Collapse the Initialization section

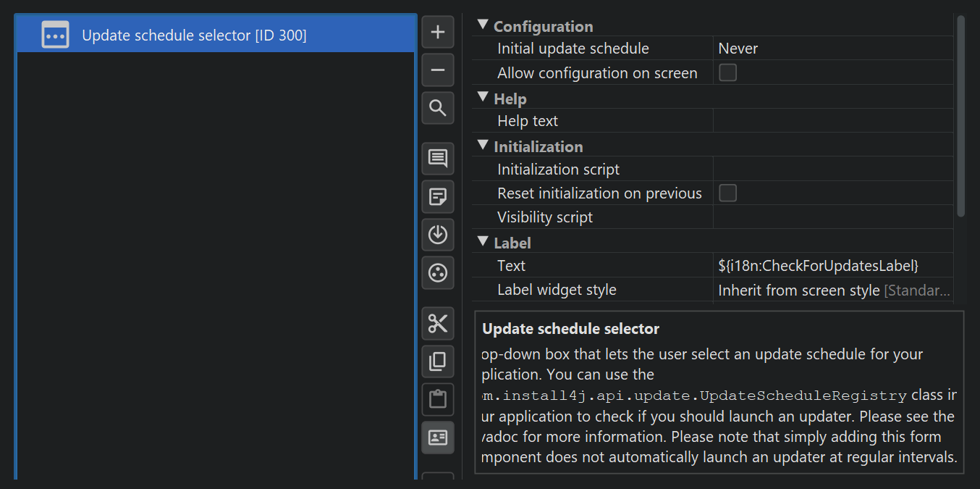483,146
